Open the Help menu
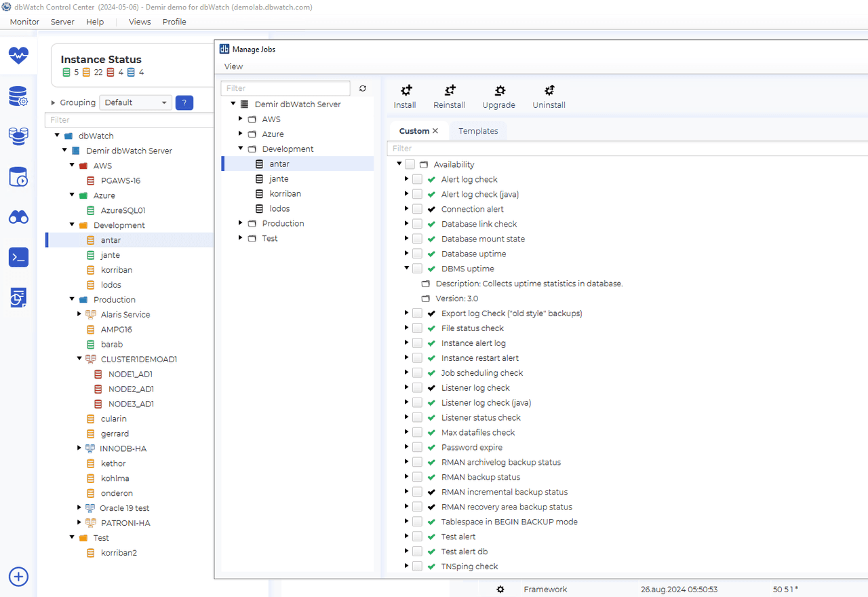The image size is (868, 597). [x=95, y=22]
